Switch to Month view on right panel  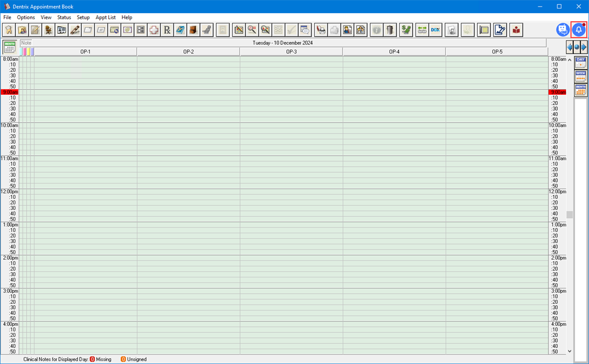[581, 90]
